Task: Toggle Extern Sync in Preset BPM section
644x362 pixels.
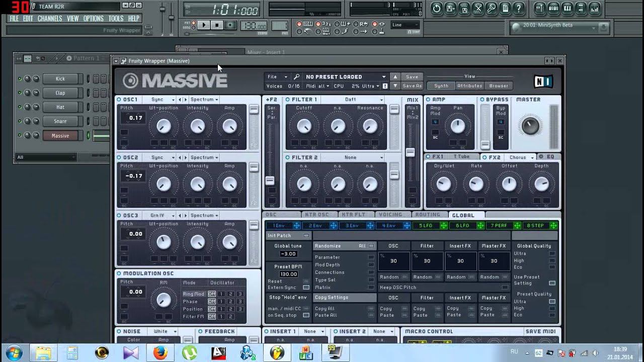Action: (x=306, y=288)
